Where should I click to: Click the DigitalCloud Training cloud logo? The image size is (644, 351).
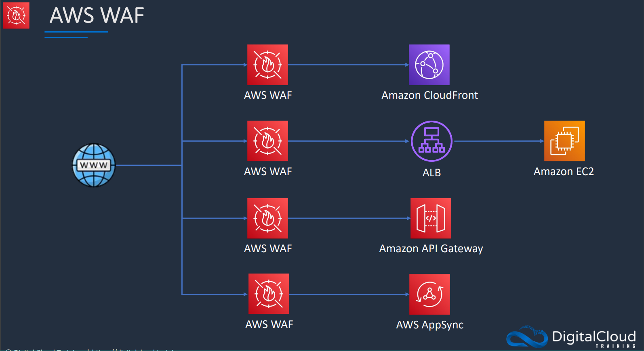pyautogui.click(x=527, y=337)
